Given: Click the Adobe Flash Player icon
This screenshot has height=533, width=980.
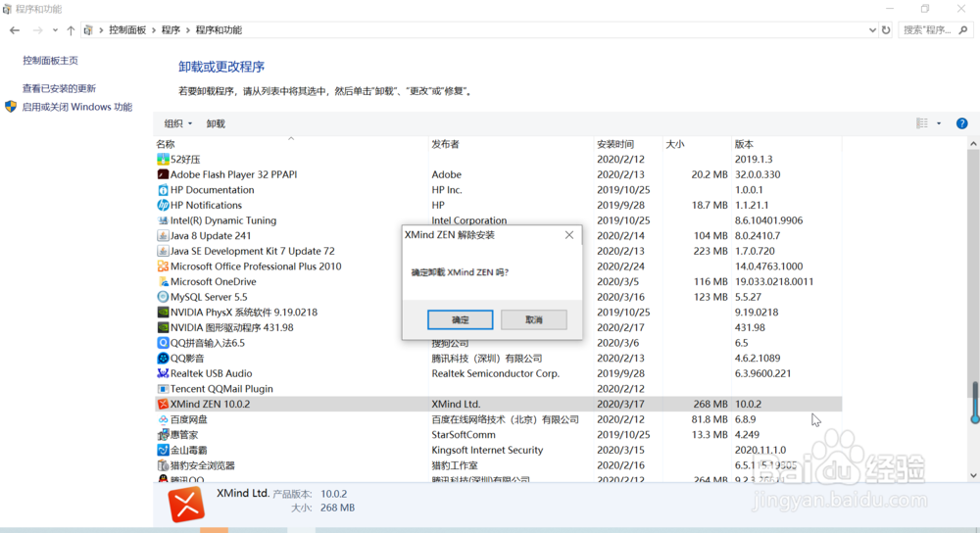Looking at the screenshot, I should [x=163, y=174].
